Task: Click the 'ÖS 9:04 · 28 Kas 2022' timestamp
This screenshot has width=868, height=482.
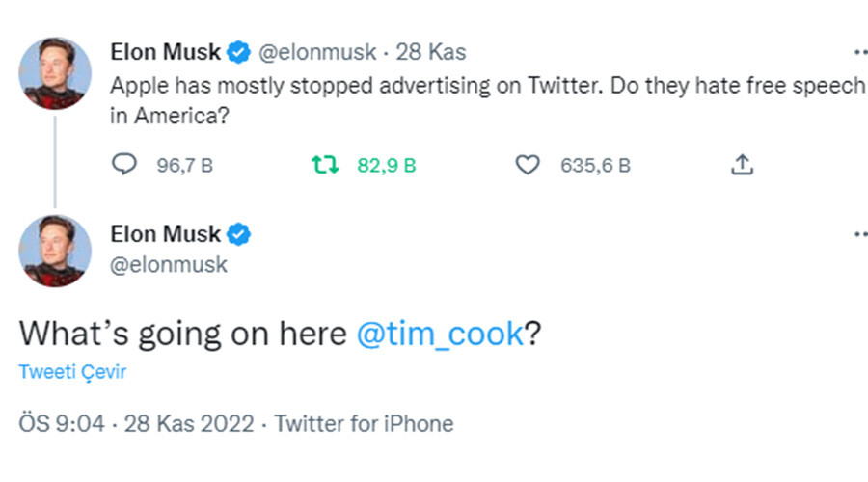Action: 137,423
